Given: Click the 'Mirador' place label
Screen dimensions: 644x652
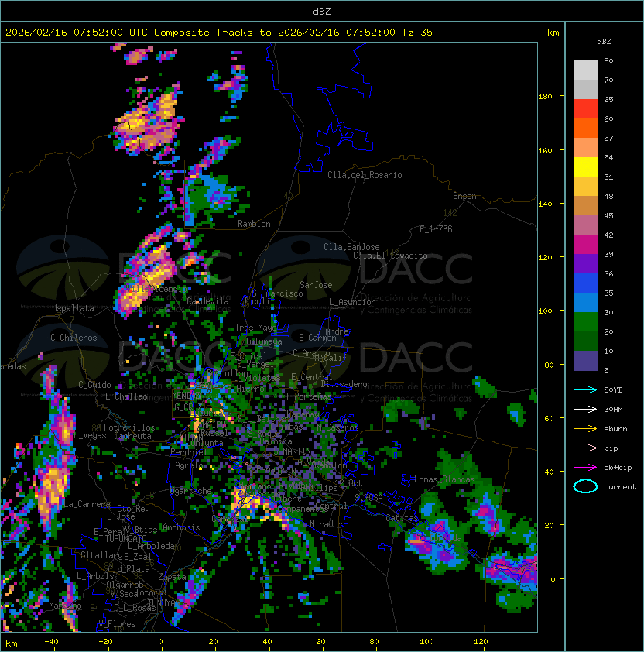Looking at the screenshot, I should (x=326, y=524).
